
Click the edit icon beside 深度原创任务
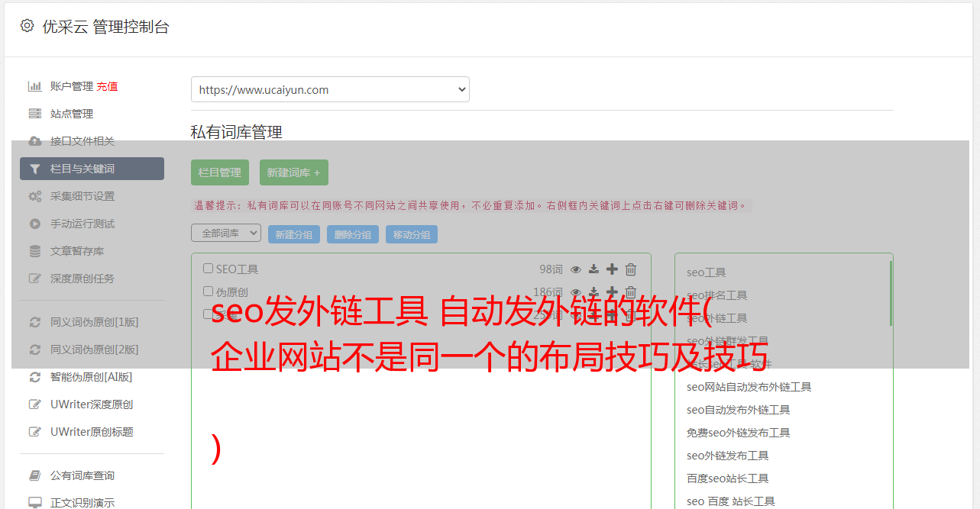click(x=35, y=279)
